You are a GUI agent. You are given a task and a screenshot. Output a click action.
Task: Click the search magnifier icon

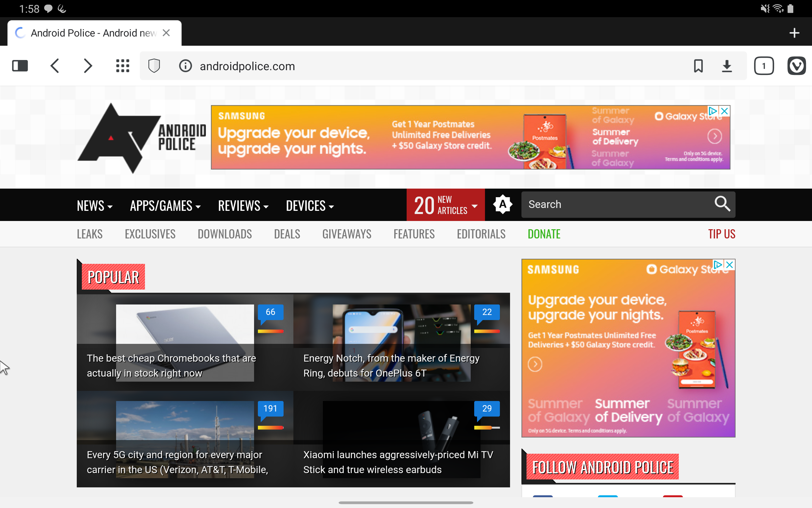pyautogui.click(x=722, y=204)
